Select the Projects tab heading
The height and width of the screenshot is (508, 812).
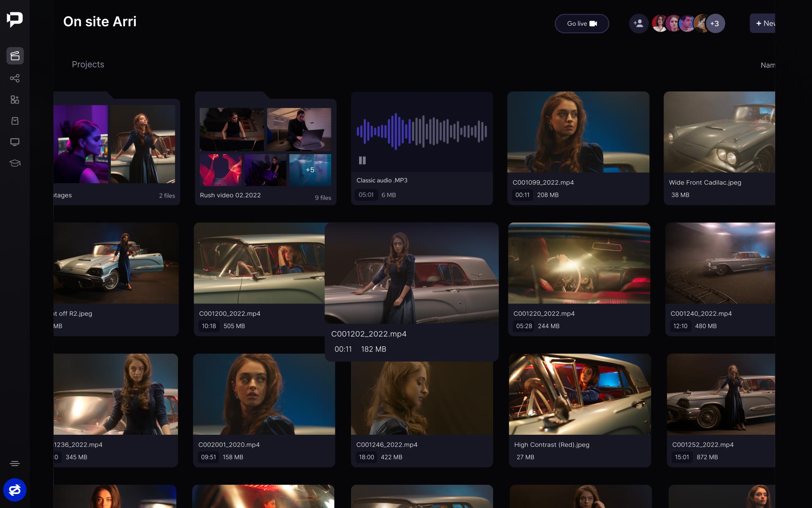click(88, 64)
